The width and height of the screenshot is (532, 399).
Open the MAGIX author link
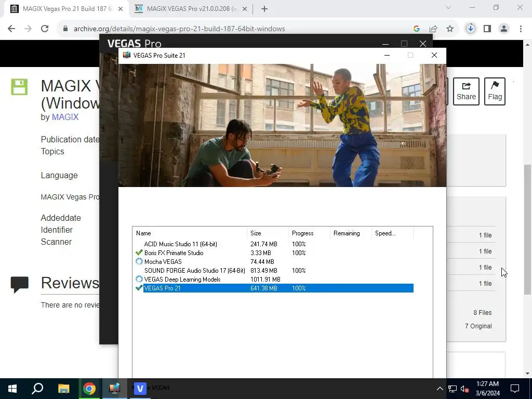(x=65, y=117)
